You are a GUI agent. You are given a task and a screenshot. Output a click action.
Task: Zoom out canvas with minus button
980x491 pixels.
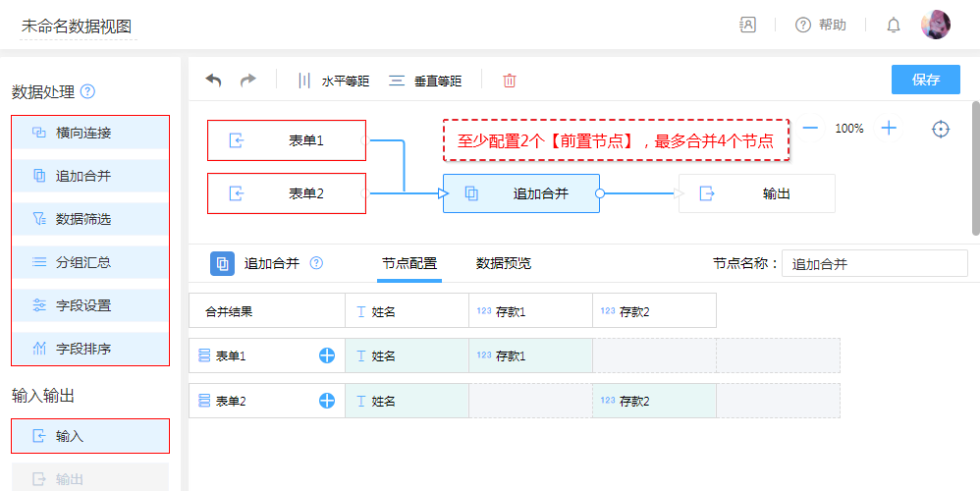(811, 128)
